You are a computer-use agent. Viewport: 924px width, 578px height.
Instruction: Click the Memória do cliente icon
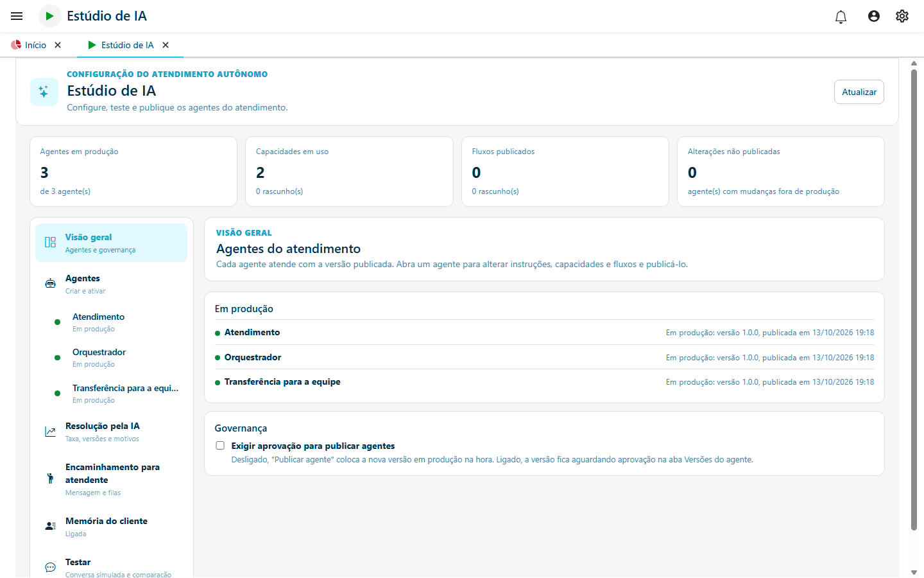pos(50,526)
